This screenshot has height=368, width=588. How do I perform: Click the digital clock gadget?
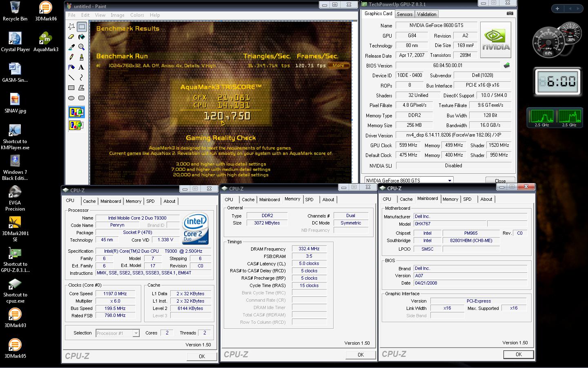(x=558, y=81)
